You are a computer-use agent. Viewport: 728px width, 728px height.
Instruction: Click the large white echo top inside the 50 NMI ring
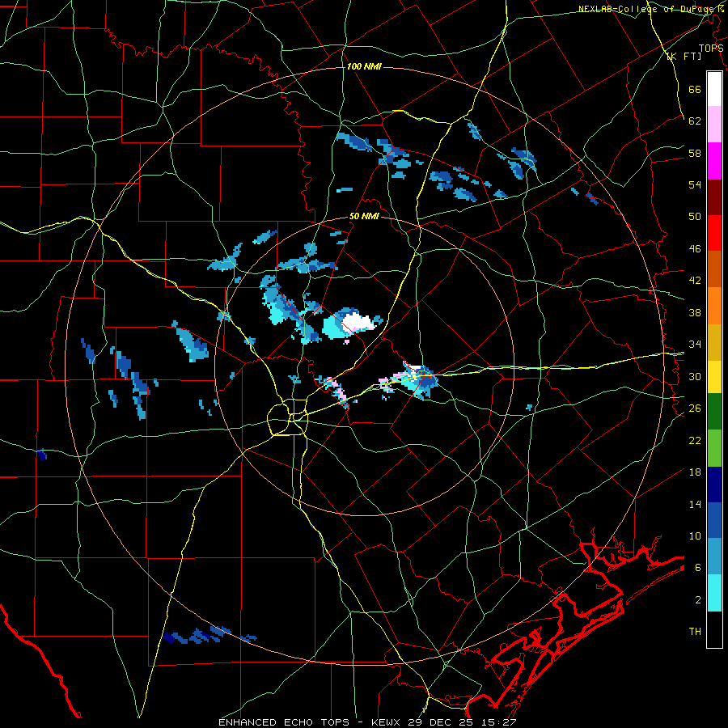click(358, 322)
